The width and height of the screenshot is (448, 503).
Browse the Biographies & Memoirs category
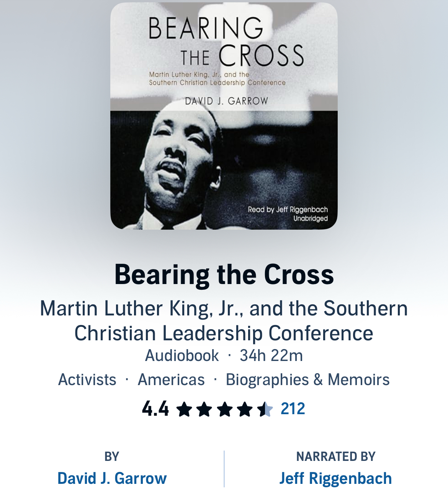(x=307, y=380)
